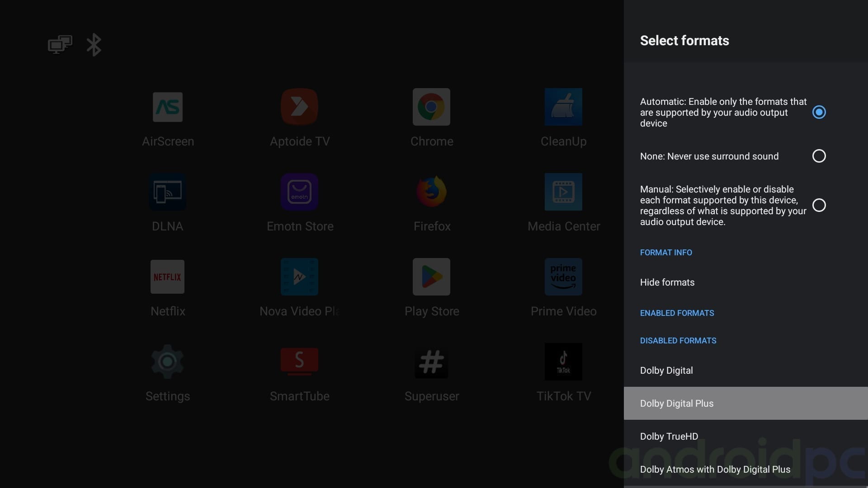The height and width of the screenshot is (488, 868).
Task: Open the CleanUp app icon
Action: click(x=563, y=107)
